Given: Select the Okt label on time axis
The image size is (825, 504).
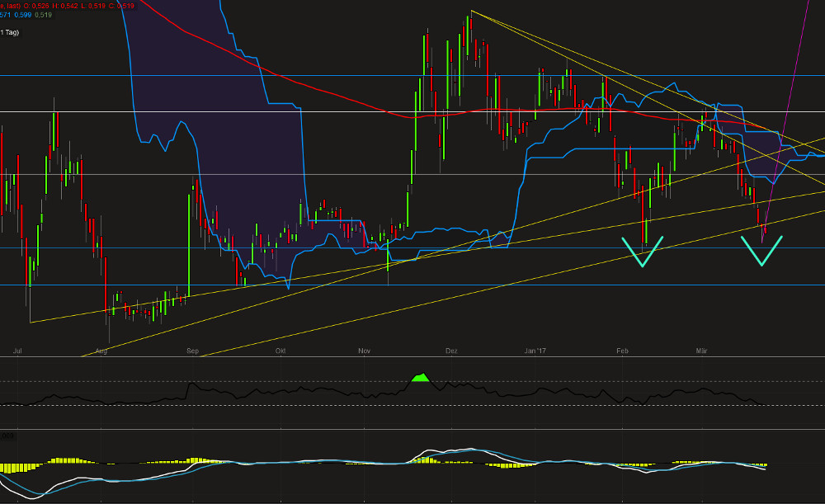Looking at the screenshot, I should [280, 351].
